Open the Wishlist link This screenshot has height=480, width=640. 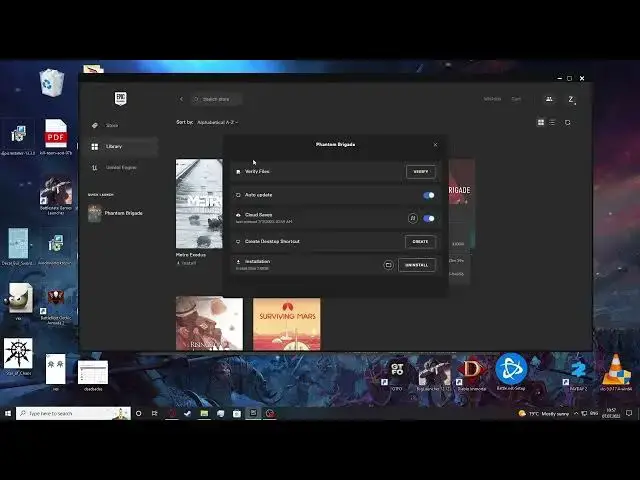pyautogui.click(x=492, y=99)
